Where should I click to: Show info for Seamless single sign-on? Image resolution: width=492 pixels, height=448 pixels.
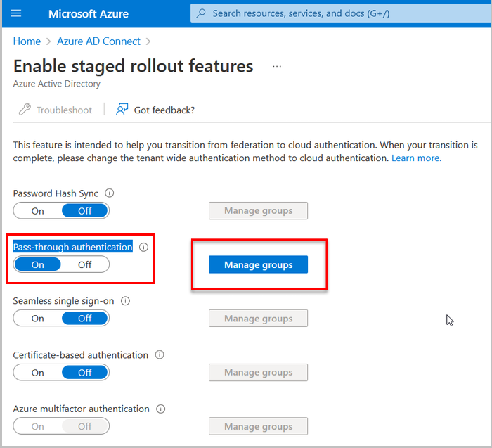126,301
